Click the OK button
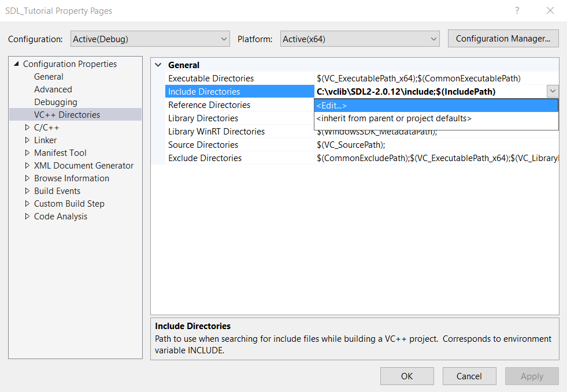This screenshot has height=392, width=567. coord(407,376)
